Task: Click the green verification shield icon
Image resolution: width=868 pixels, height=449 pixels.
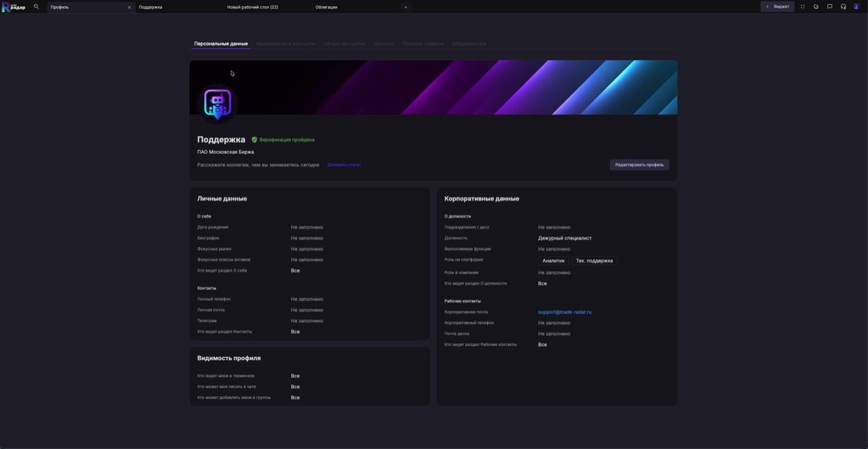Action: pos(254,140)
